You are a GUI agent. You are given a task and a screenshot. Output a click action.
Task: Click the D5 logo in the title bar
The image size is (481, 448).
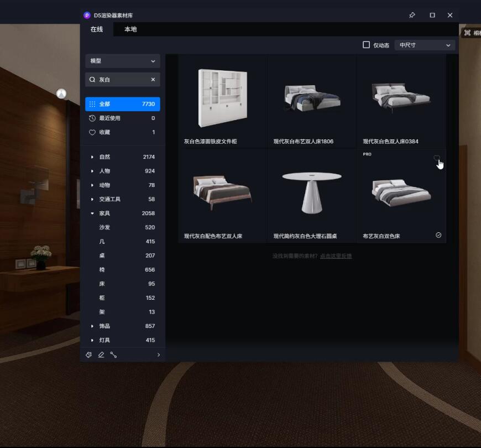pos(87,15)
